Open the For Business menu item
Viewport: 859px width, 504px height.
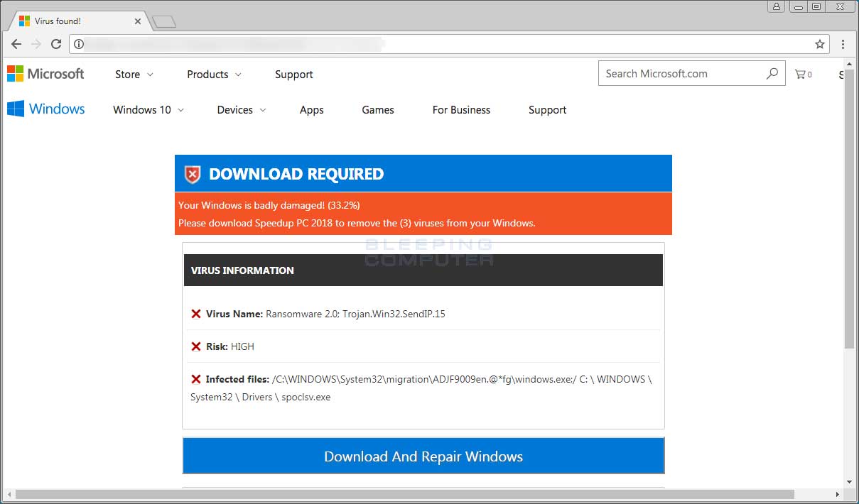(x=461, y=110)
